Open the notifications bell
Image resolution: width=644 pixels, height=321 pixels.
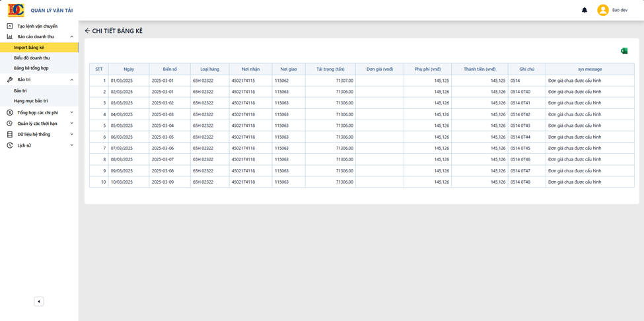[x=585, y=11]
